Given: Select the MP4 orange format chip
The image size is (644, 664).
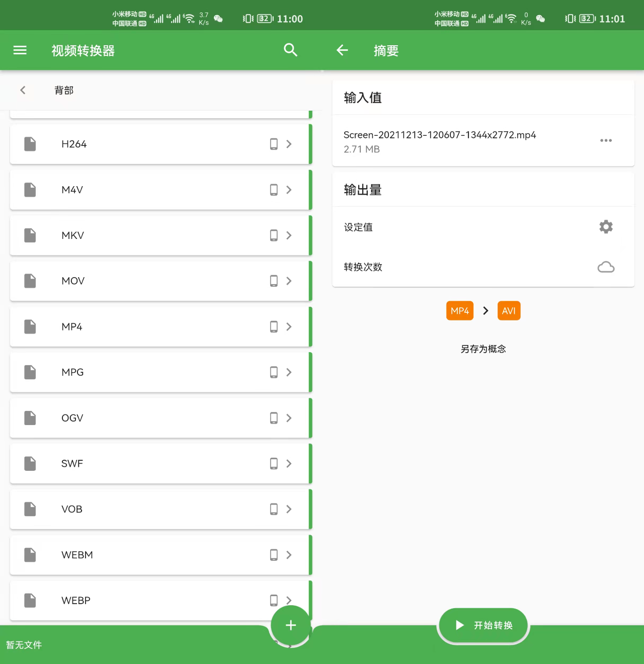Looking at the screenshot, I should (x=459, y=310).
